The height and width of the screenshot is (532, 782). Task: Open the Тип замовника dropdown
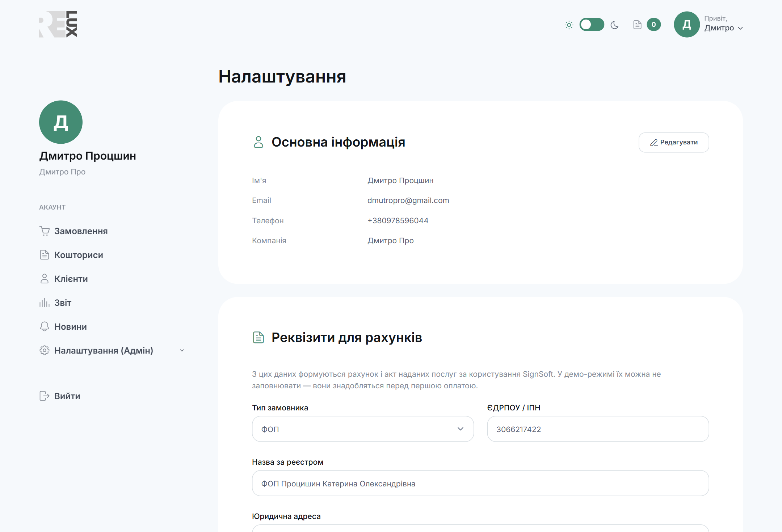click(363, 429)
